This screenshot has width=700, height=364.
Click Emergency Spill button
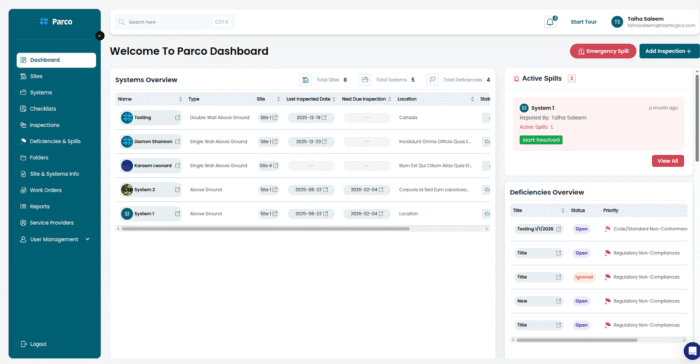click(x=603, y=51)
